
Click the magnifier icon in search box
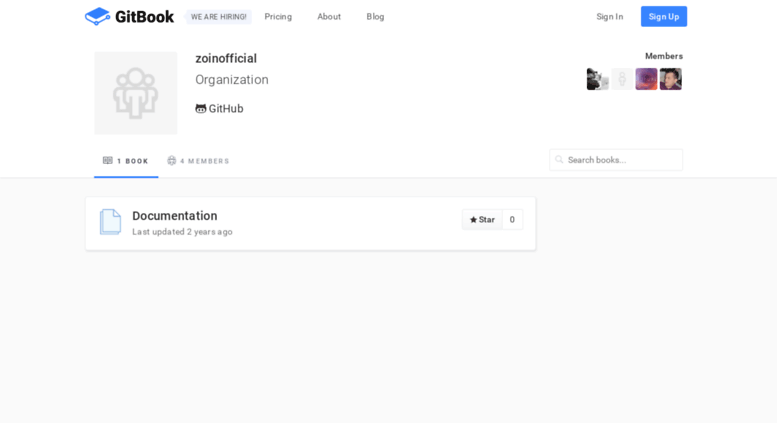click(x=559, y=159)
